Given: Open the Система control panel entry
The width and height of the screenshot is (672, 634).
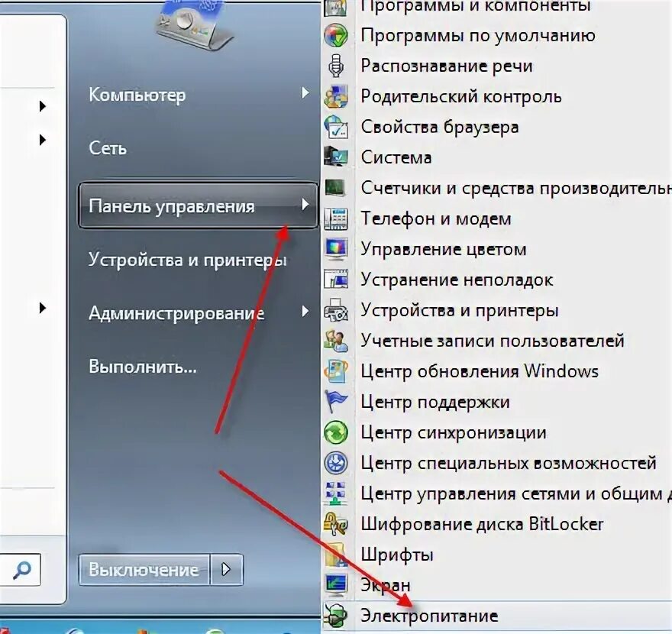Looking at the screenshot, I should coord(396,157).
